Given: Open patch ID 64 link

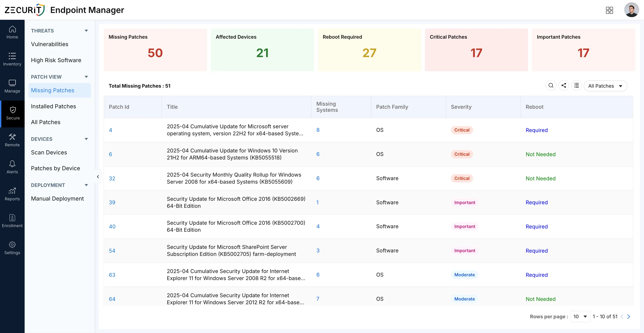Looking at the screenshot, I should pos(112,299).
